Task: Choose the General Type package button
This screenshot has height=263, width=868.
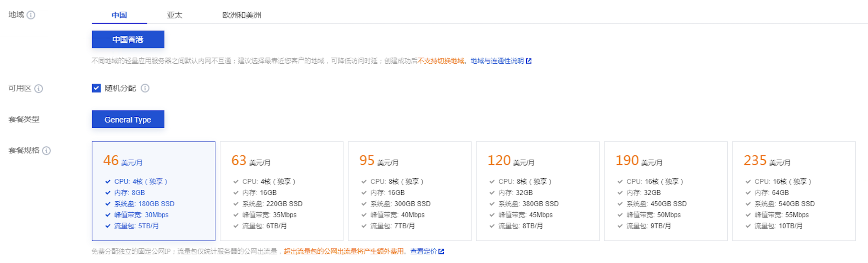Action: [x=128, y=119]
